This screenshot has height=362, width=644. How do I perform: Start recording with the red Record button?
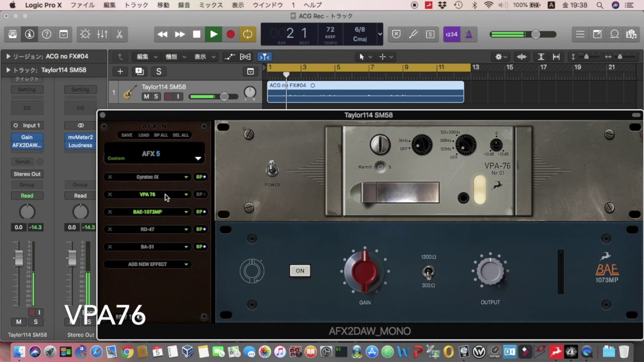[230, 34]
